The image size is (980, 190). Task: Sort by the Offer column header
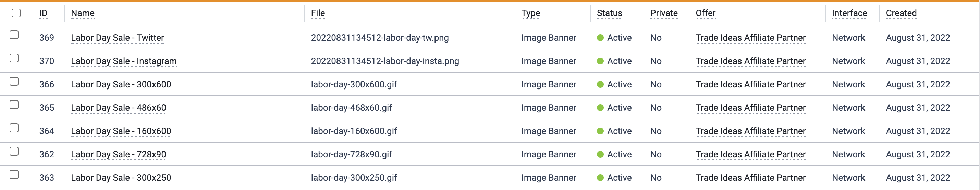click(705, 13)
